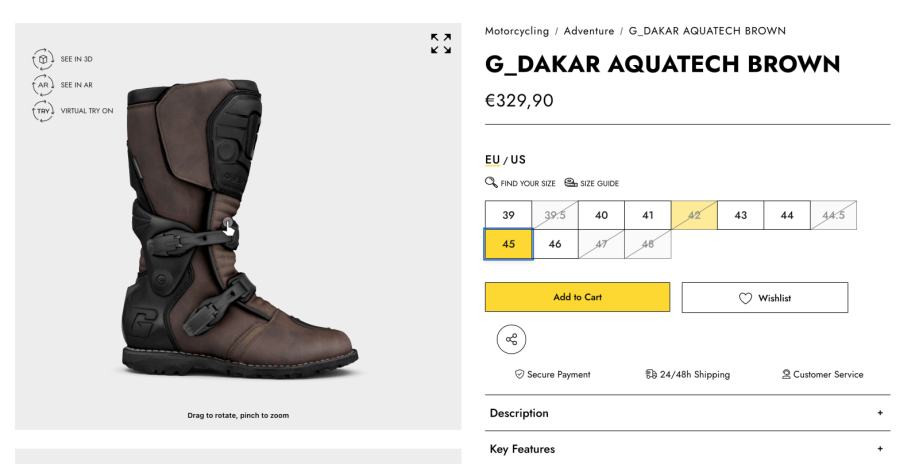Choose size 43

pos(740,216)
